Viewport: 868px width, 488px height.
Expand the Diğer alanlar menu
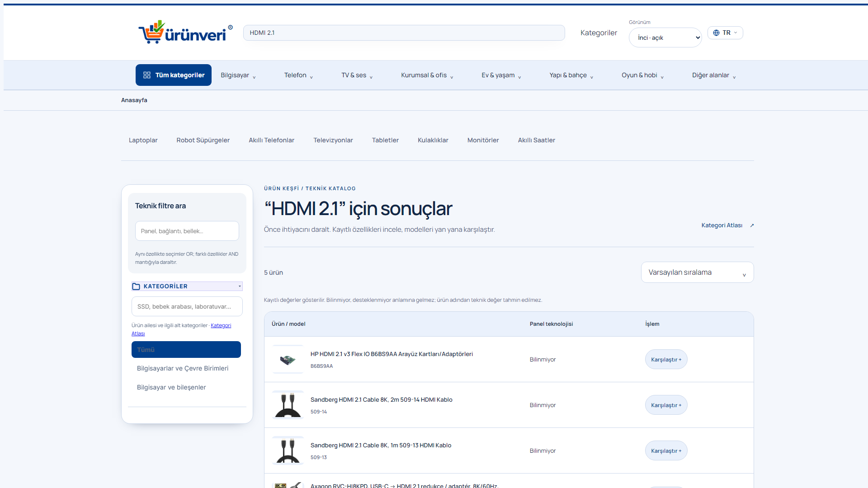[714, 75]
